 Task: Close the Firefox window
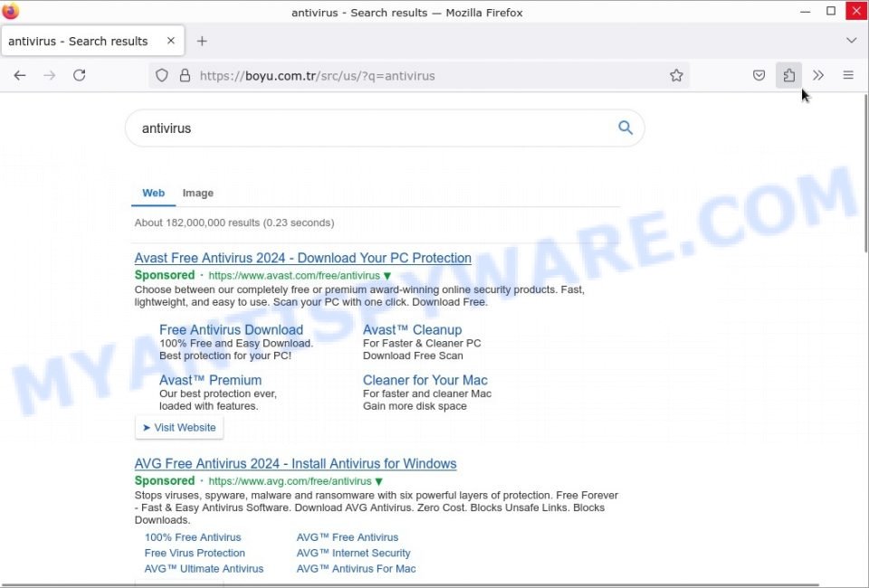856,11
